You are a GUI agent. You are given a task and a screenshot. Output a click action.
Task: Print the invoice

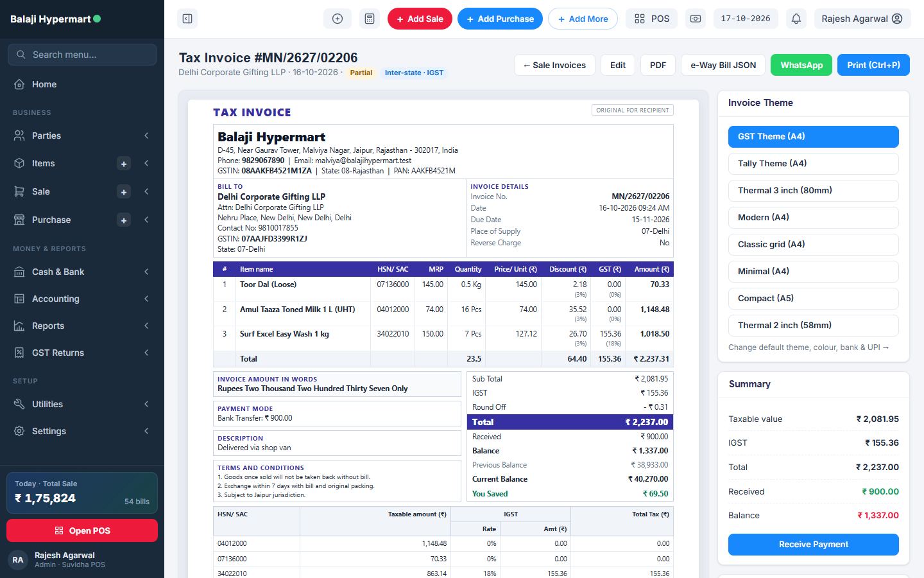[x=873, y=65]
